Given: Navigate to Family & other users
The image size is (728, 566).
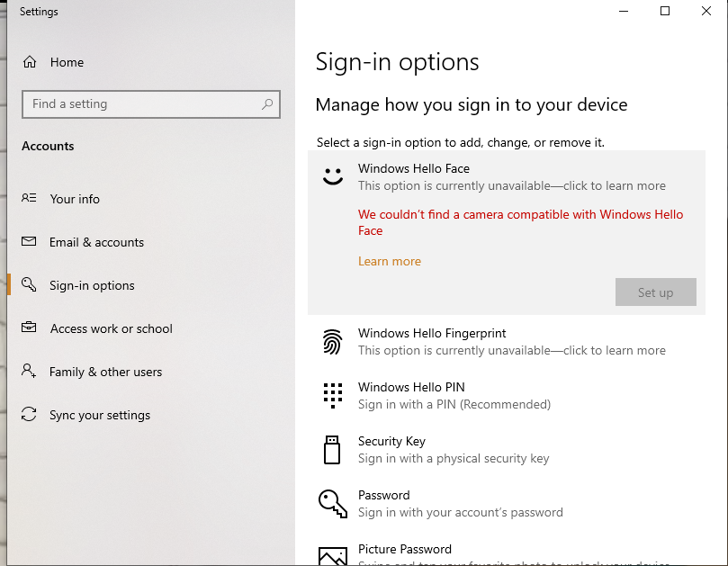Looking at the screenshot, I should [151, 372].
